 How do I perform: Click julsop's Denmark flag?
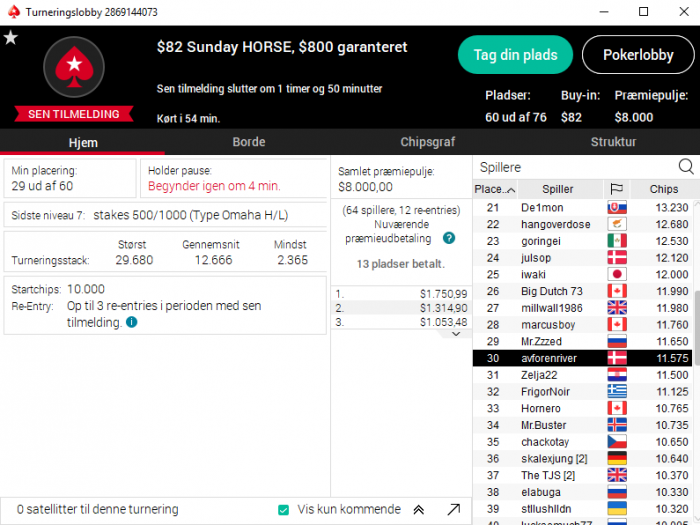pos(617,258)
